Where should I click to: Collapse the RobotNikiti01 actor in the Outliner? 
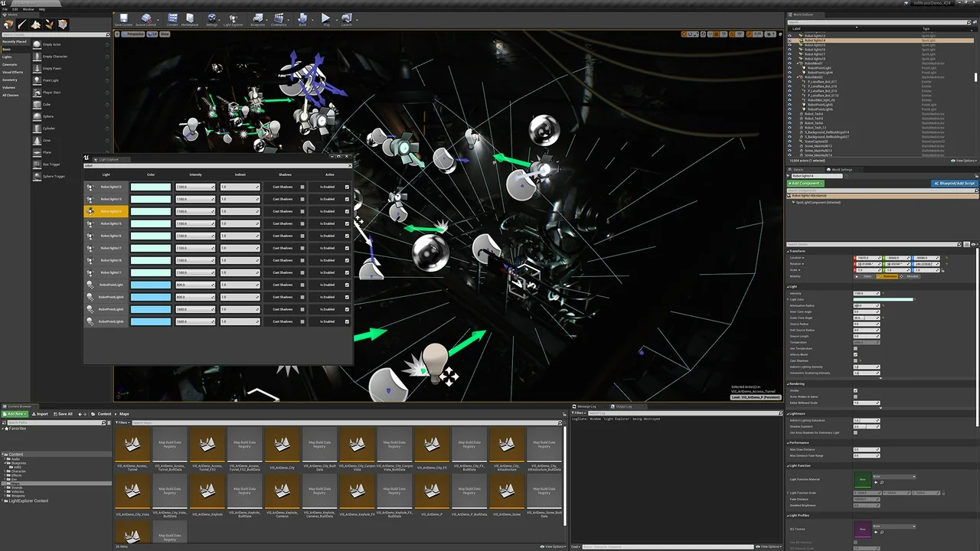798,64
